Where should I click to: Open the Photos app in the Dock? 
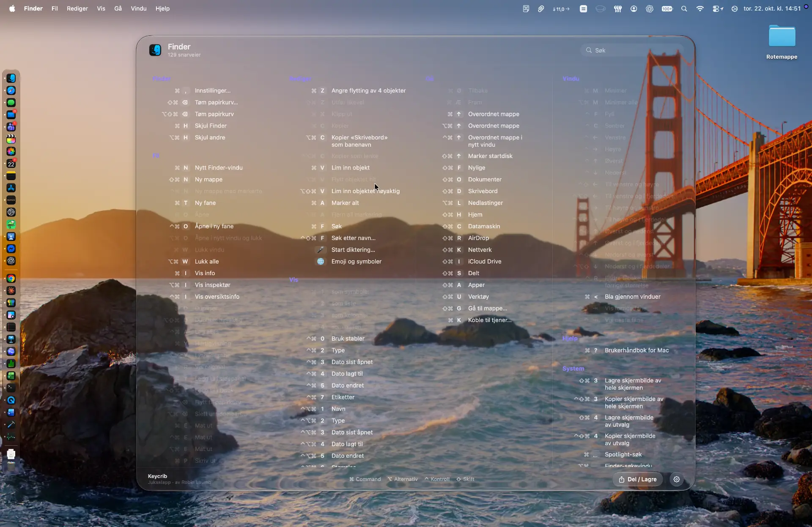[11, 151]
